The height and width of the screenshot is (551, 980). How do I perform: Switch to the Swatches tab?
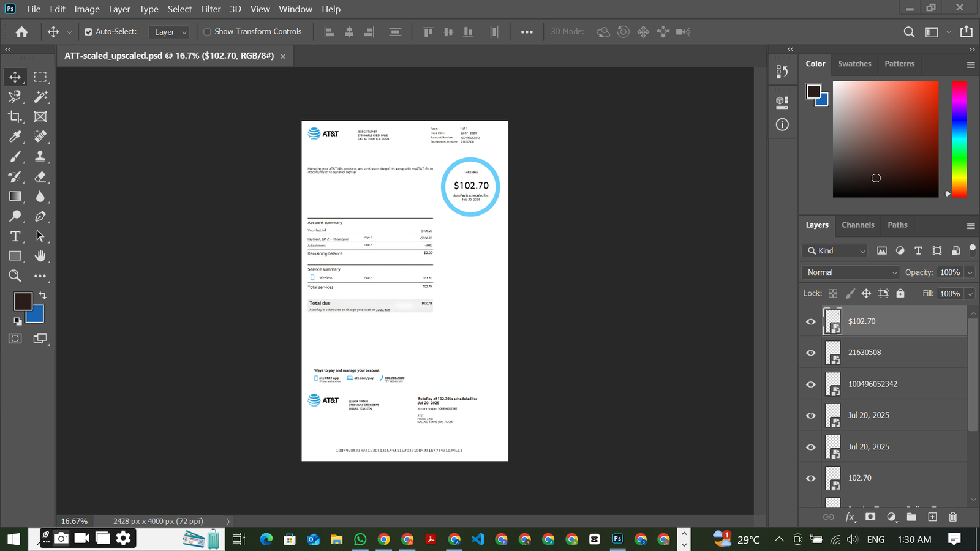[854, 64]
